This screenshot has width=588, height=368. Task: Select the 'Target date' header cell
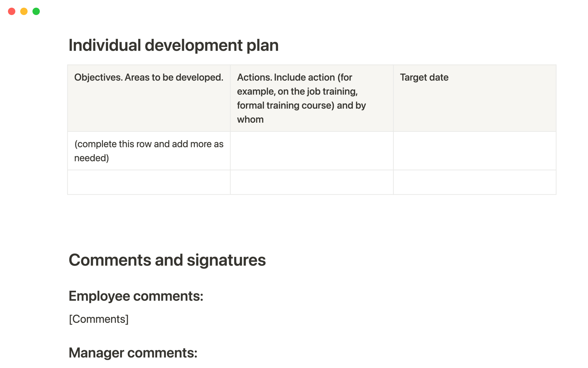click(x=475, y=98)
